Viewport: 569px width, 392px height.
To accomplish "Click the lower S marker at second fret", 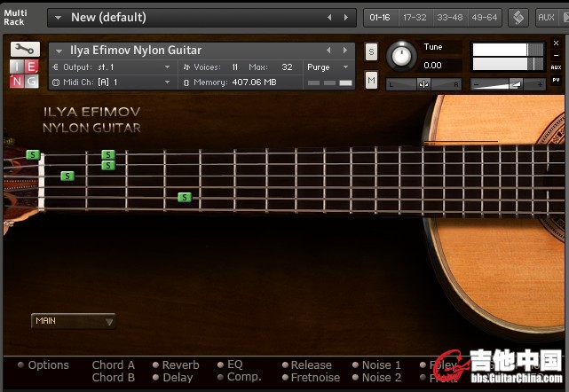I will (x=108, y=166).
